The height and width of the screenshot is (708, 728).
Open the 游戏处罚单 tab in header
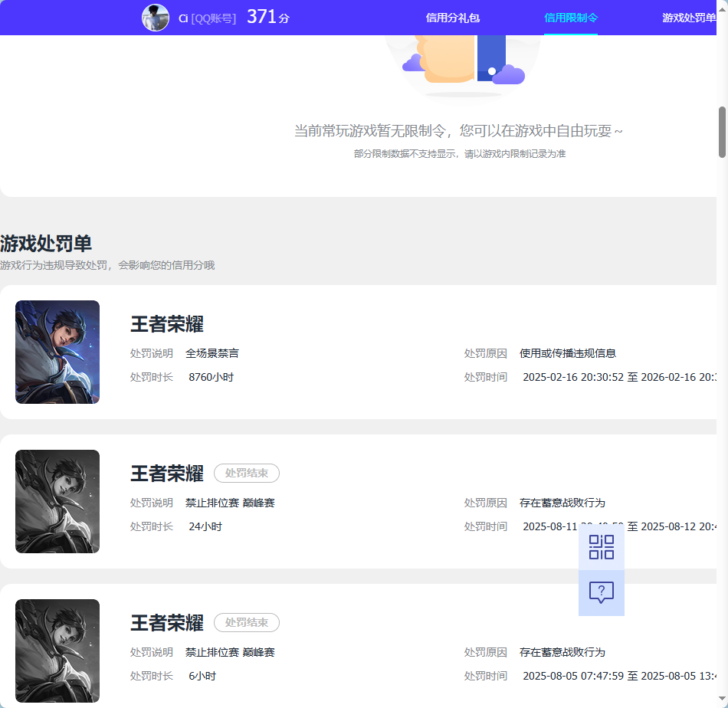click(689, 18)
